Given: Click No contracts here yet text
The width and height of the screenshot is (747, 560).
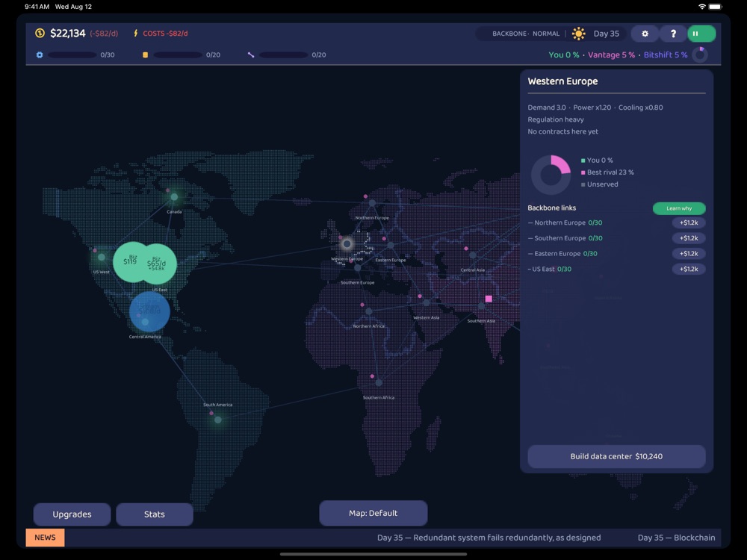Looking at the screenshot, I should [x=562, y=131].
